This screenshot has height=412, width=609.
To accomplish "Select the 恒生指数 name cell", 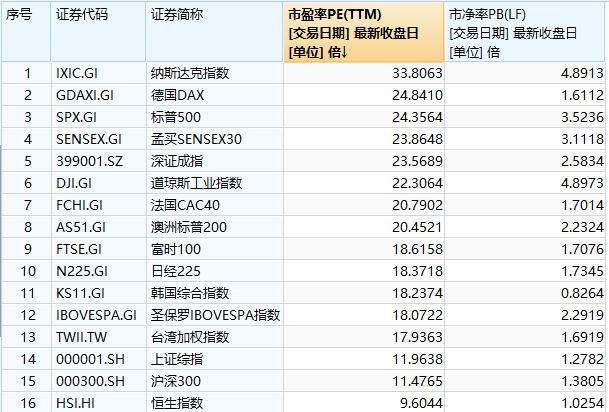I will [214, 403].
